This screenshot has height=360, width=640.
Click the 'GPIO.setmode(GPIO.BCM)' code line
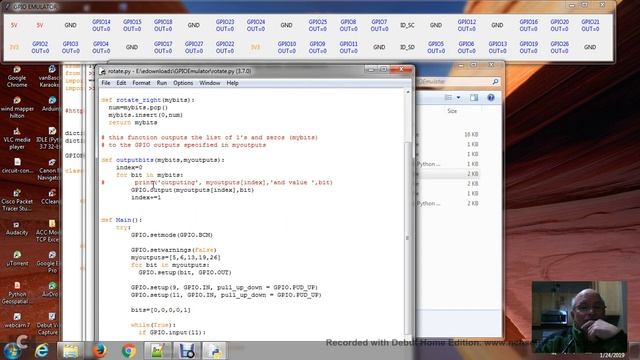coord(172,235)
